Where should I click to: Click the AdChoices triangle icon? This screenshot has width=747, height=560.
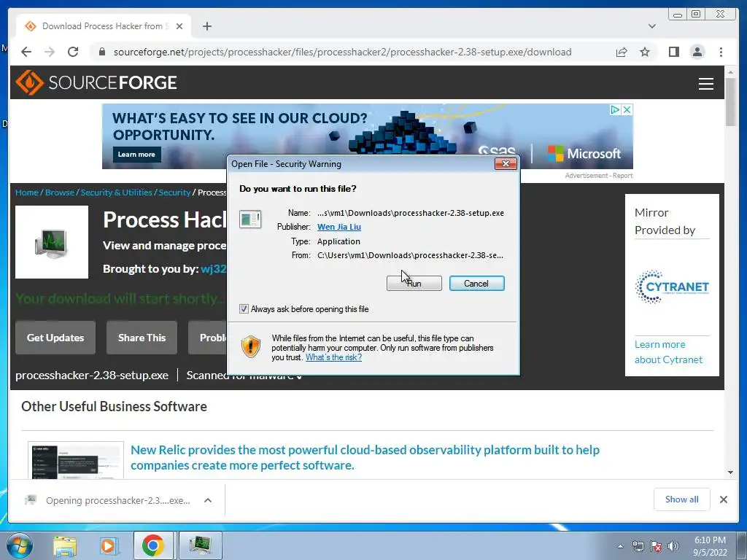(615, 110)
